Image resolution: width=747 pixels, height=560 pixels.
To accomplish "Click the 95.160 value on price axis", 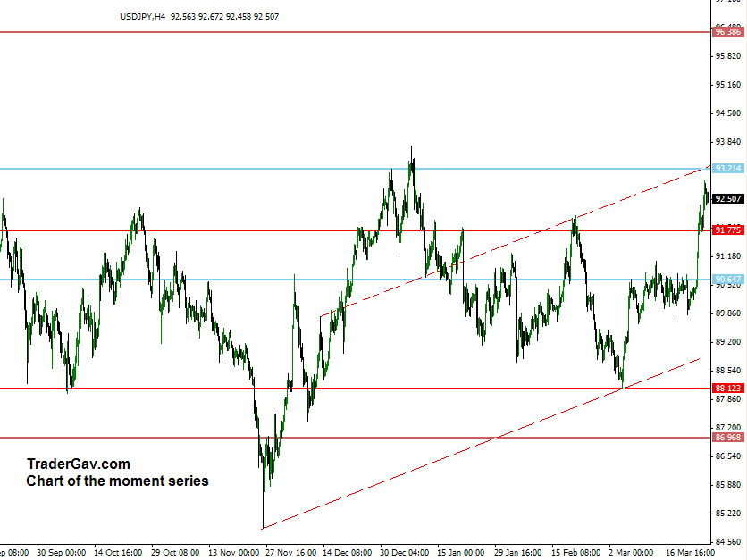I will click(728, 85).
